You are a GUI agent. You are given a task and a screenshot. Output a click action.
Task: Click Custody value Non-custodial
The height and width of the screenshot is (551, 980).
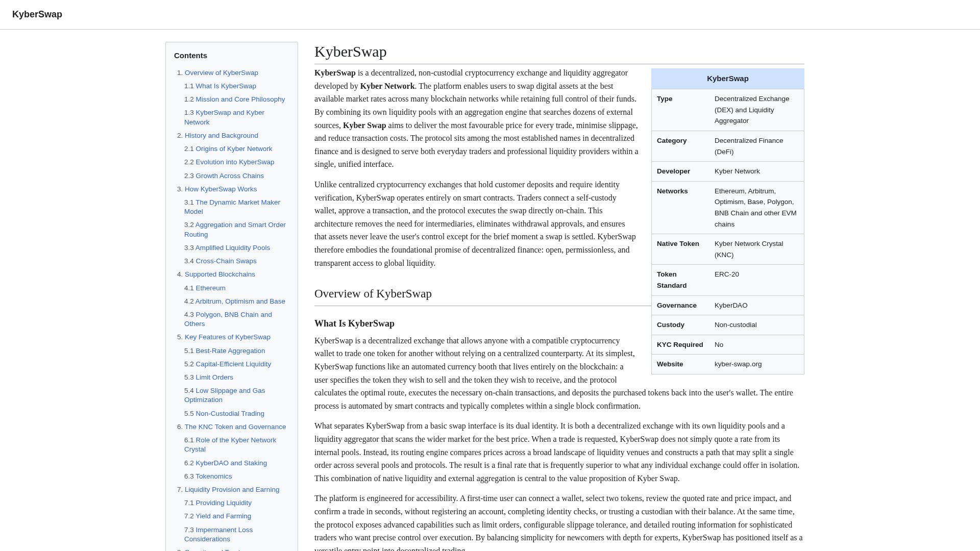(x=736, y=325)
